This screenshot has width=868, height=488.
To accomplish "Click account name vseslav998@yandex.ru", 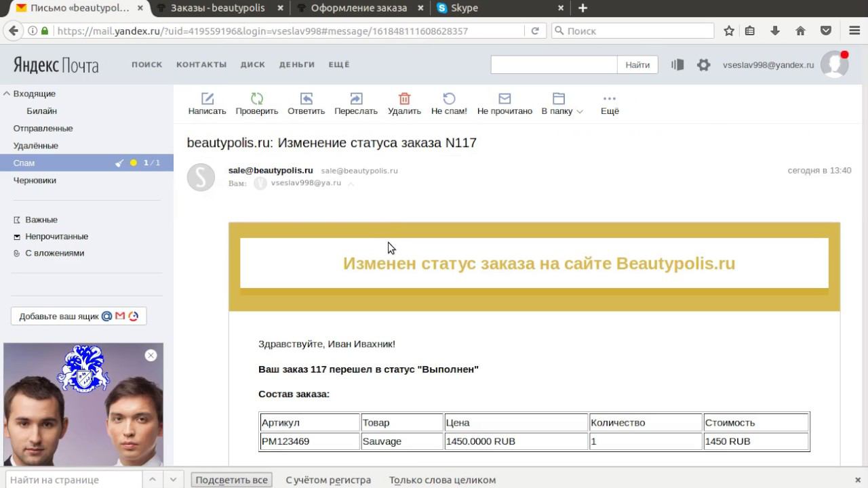I will (x=768, y=65).
